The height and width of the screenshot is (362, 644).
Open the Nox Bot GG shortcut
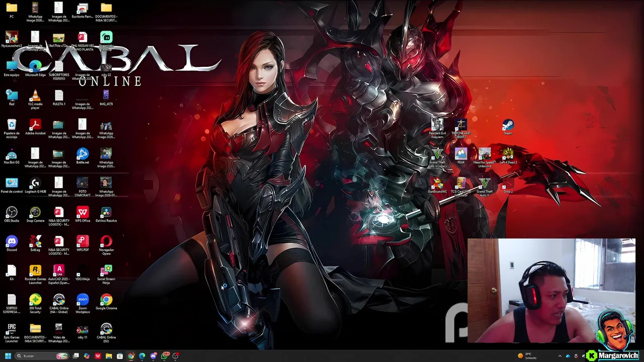pyautogui.click(x=12, y=156)
